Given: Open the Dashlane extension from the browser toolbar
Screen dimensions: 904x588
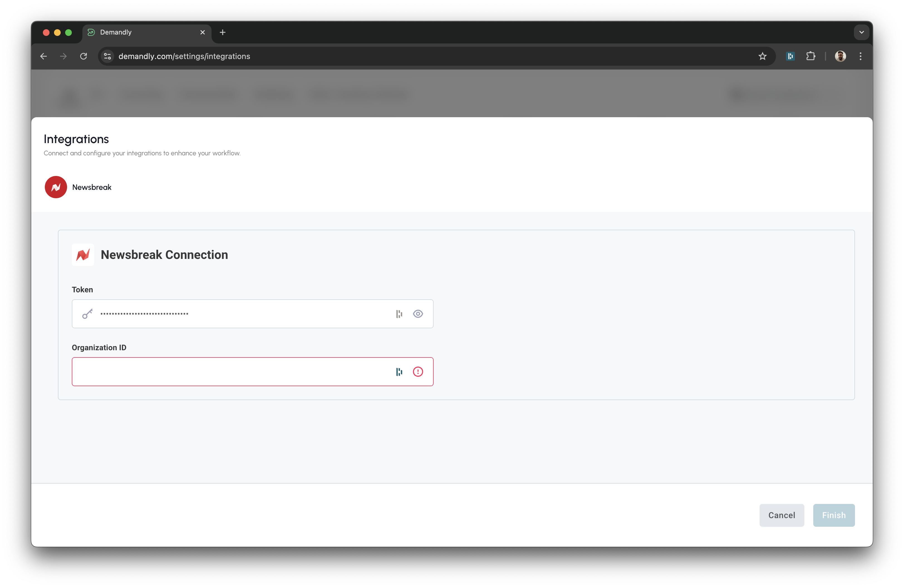Looking at the screenshot, I should [790, 56].
